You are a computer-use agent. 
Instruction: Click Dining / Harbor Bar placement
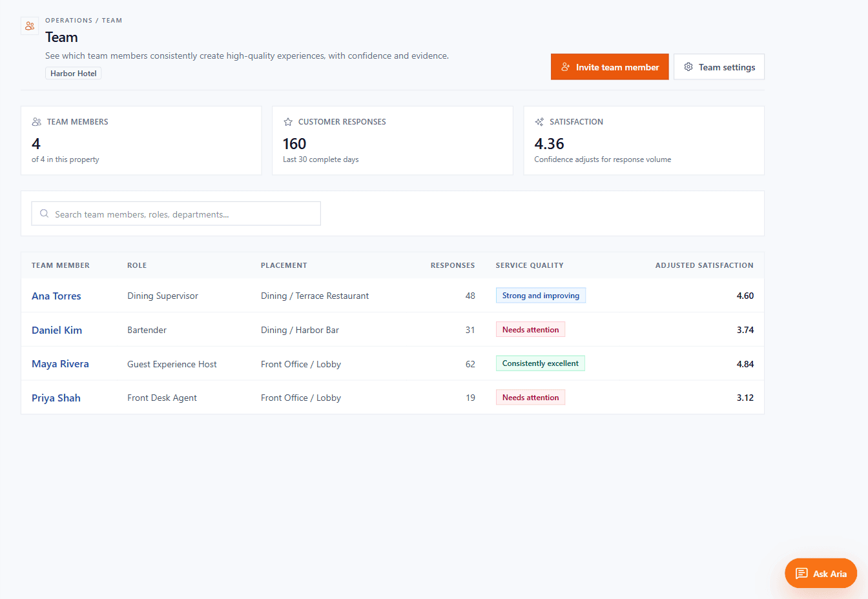[x=300, y=330]
